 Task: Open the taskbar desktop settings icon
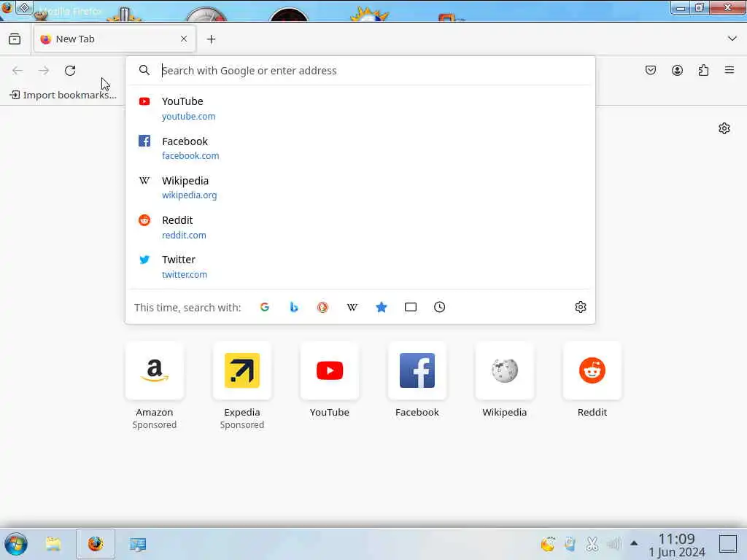click(x=138, y=544)
